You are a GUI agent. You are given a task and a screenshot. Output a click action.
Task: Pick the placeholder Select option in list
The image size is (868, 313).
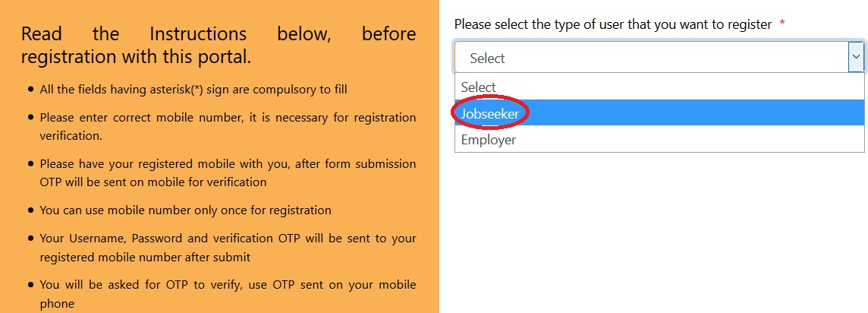point(479,87)
